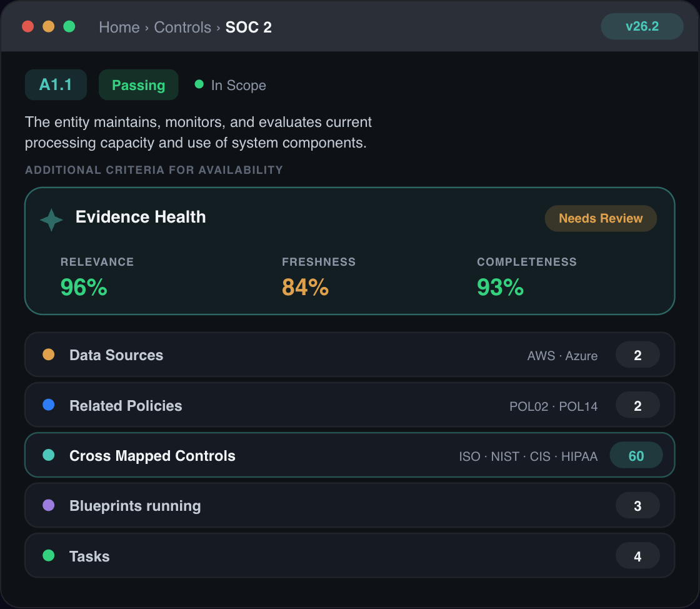
Task: Expand the Data Sources row
Action: pyautogui.click(x=349, y=355)
